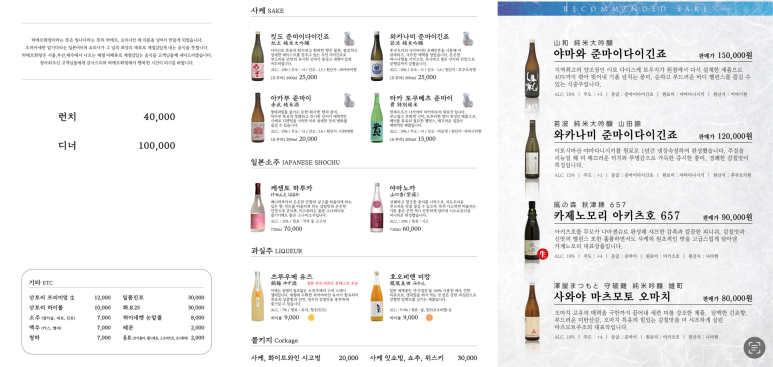Viewport: 773px width, 367px height.
Task: Click the 사케 잇쇼빙, 쇼츄, 위스키 corkage row
Action: pos(423,358)
